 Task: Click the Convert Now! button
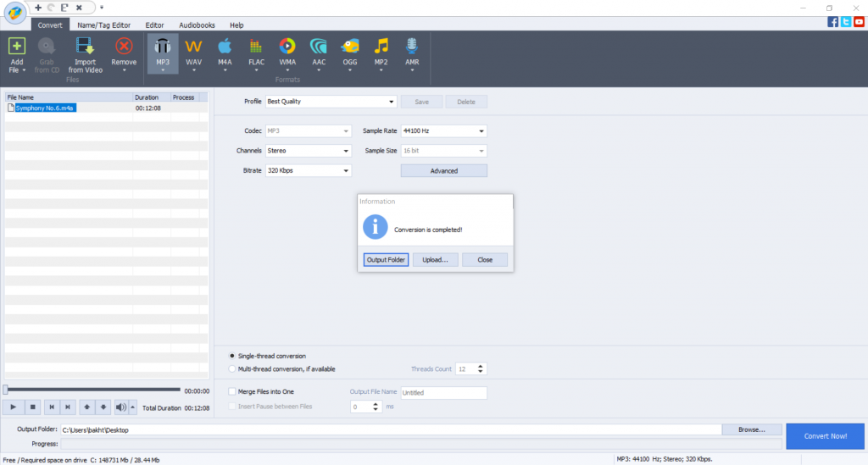pos(826,436)
